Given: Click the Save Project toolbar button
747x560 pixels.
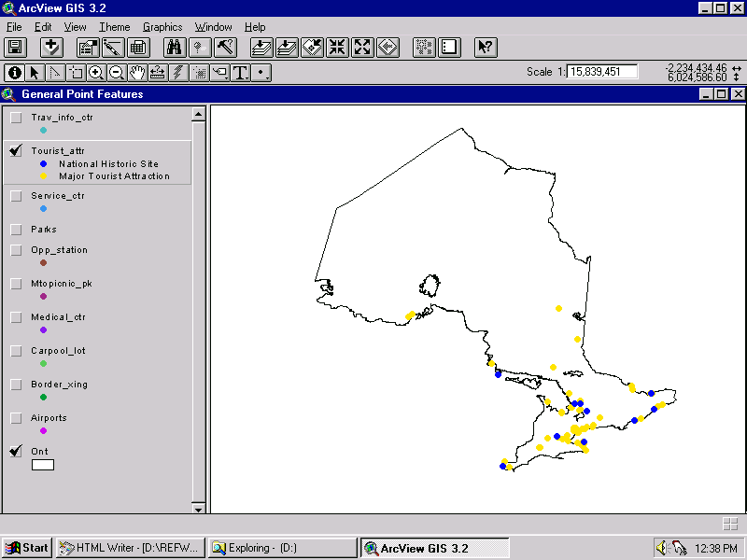Looking at the screenshot, I should [16, 48].
